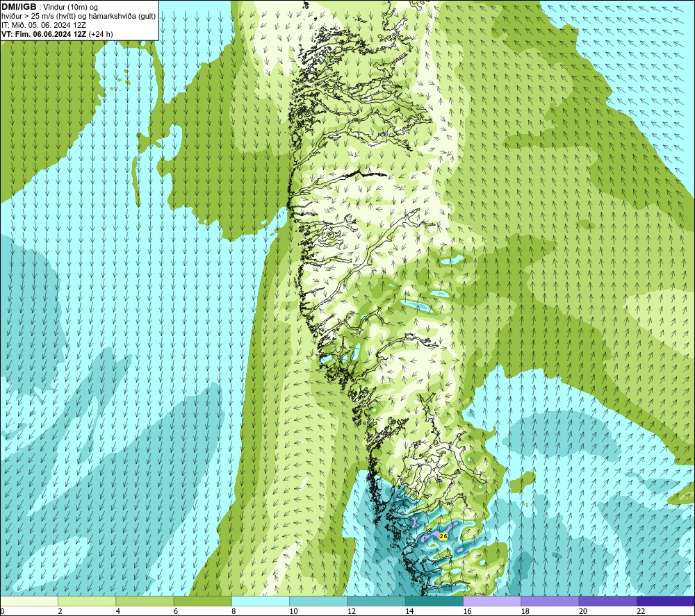Click legend scale label '14'

(x=409, y=611)
